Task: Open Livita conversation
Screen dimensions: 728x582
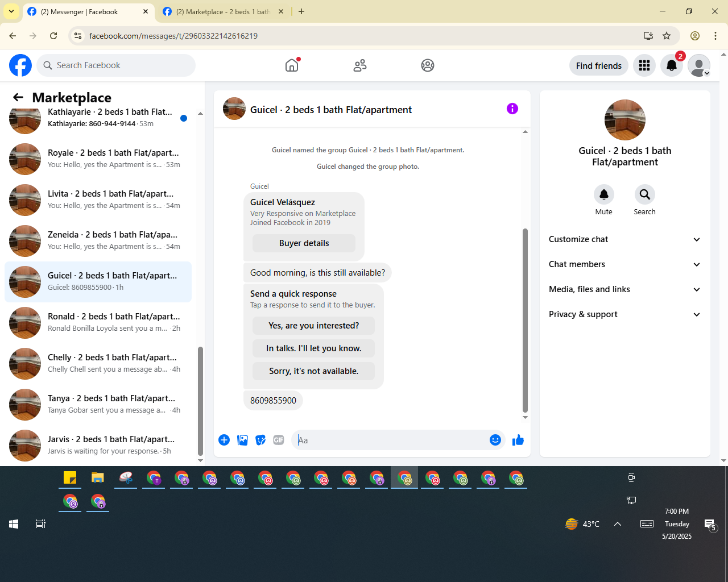Action: (98, 200)
